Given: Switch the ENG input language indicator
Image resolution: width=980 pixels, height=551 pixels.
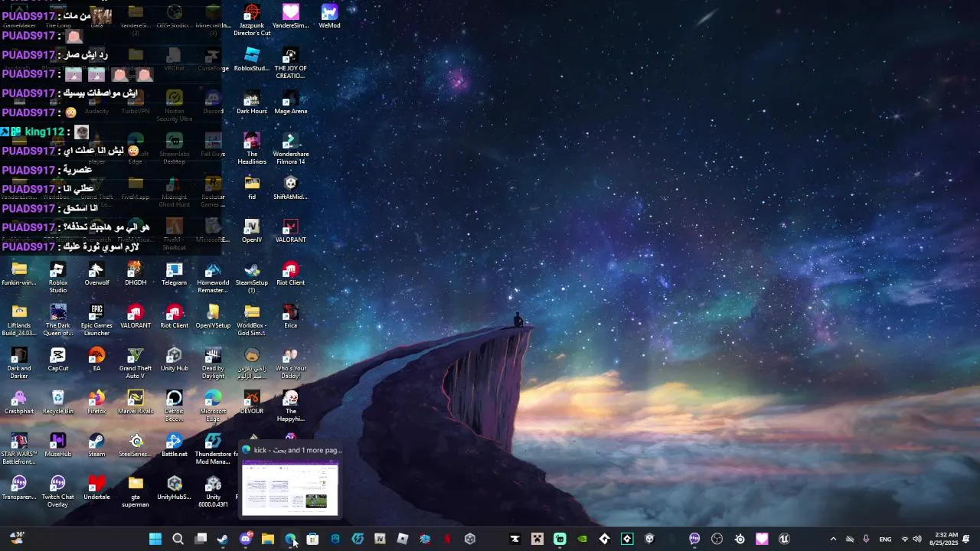Looking at the screenshot, I should [885, 539].
